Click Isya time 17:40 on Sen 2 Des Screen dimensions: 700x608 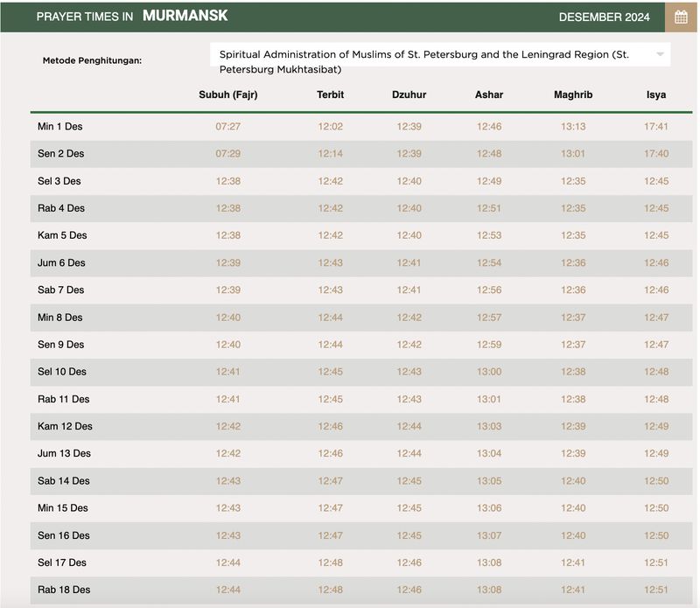656,154
